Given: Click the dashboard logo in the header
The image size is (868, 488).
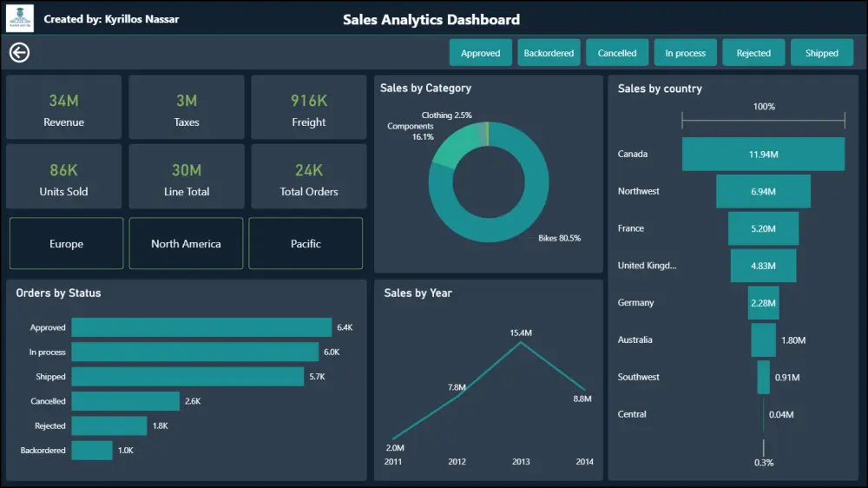Looking at the screenshot, I should point(20,18).
